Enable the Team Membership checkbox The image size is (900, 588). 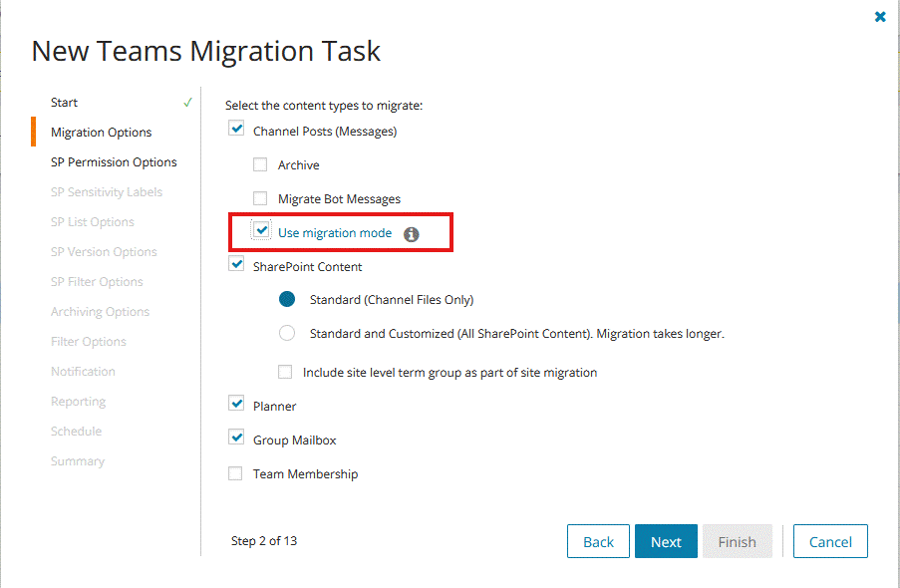point(235,473)
